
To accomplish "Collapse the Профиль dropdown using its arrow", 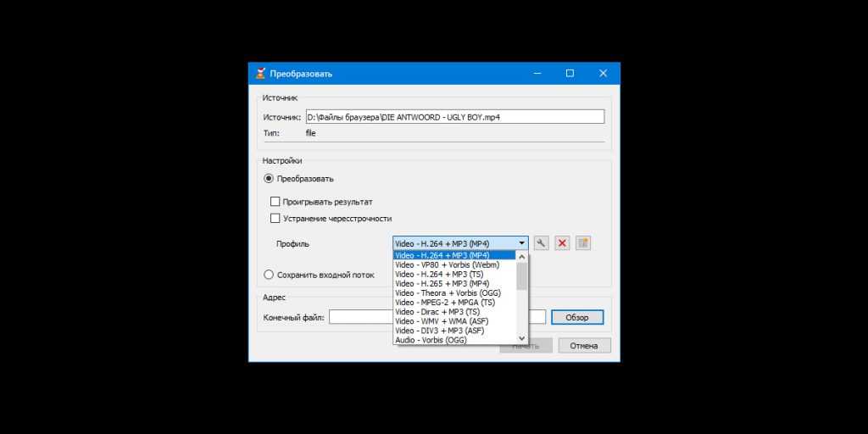I will point(521,243).
